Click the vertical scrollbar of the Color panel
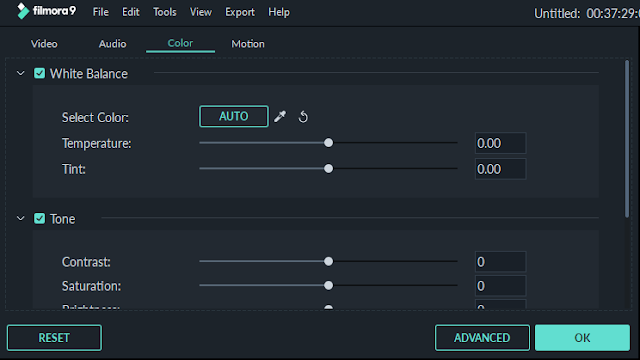This screenshot has width=640, height=360. coord(627,139)
